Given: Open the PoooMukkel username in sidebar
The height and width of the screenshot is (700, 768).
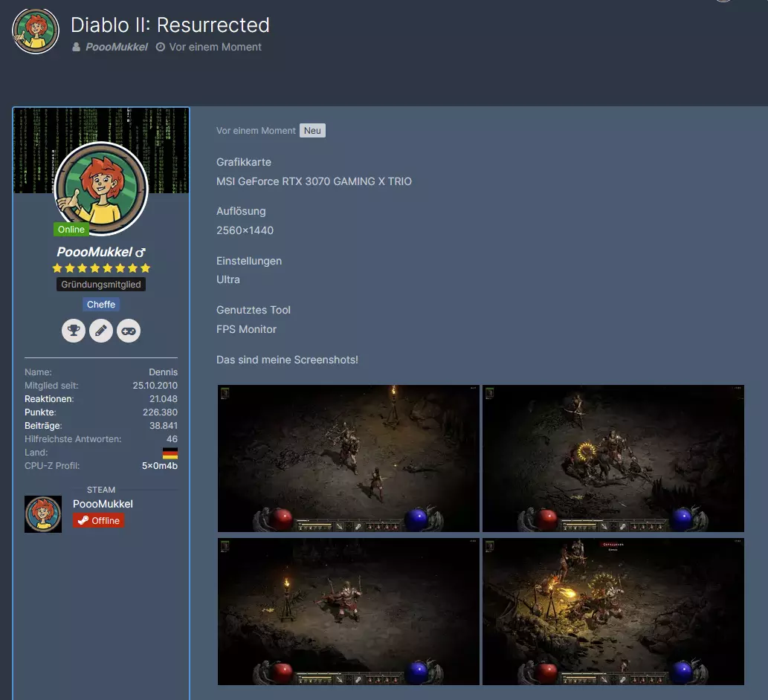Looking at the screenshot, I should (94, 252).
